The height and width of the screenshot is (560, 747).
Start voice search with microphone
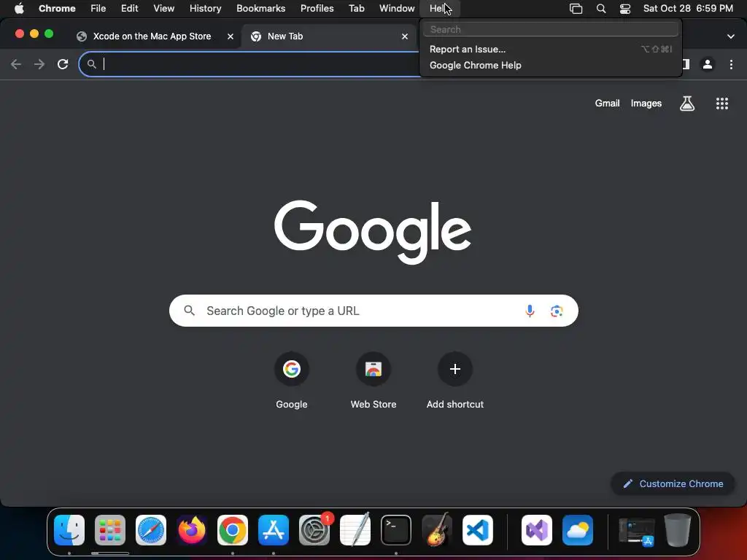(530, 311)
